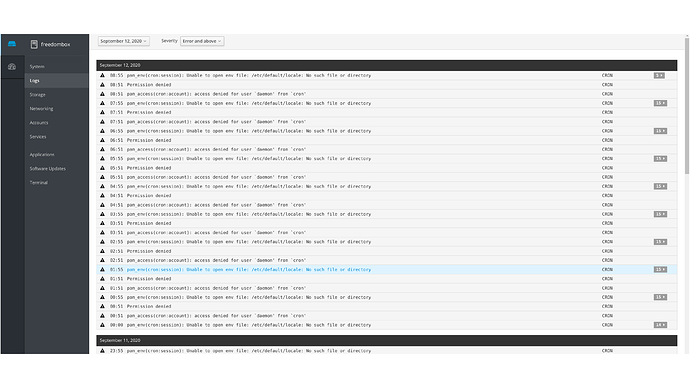
Task: Click warning icon of 04:51 Permission denied row
Action: point(102,195)
